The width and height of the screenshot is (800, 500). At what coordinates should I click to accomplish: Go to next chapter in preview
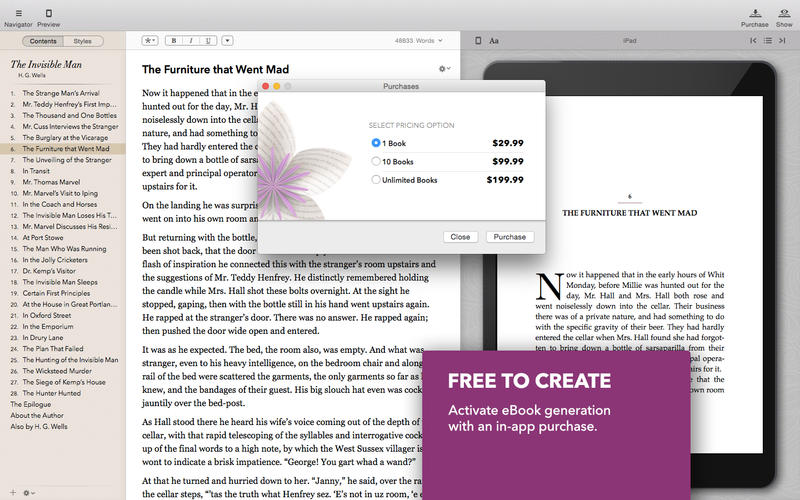coord(782,40)
